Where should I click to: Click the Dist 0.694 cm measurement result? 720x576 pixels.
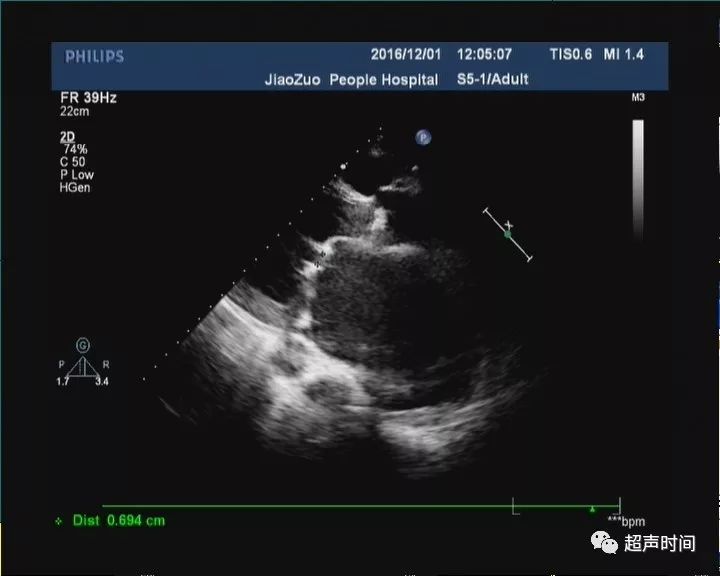[119, 520]
